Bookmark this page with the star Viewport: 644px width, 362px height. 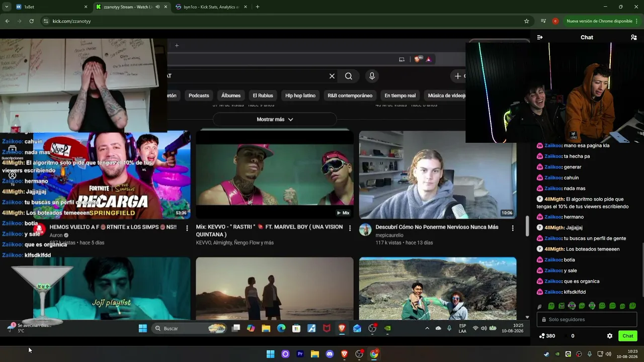[x=527, y=21]
